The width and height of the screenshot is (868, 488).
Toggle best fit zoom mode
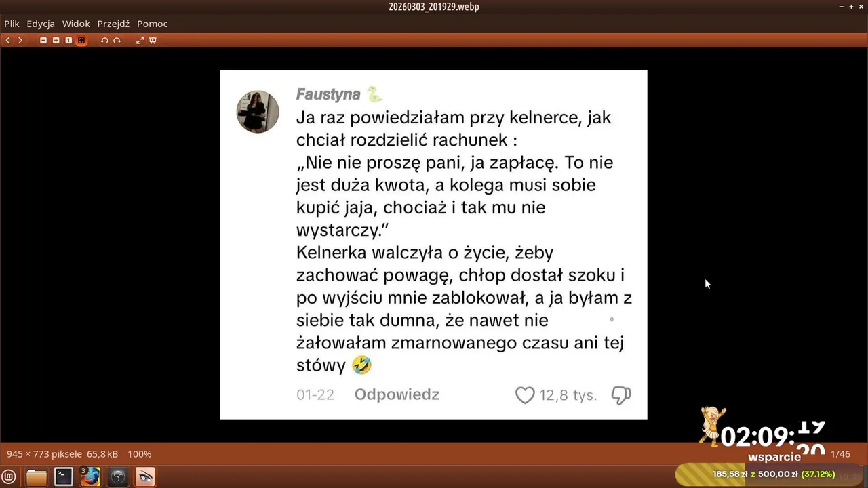click(x=81, y=41)
